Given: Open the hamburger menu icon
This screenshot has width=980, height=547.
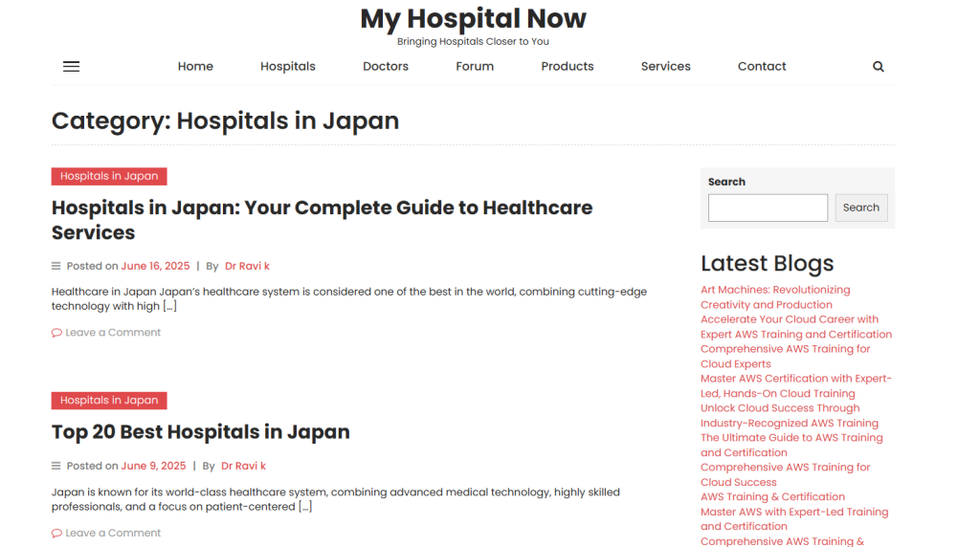Looking at the screenshot, I should point(71,66).
